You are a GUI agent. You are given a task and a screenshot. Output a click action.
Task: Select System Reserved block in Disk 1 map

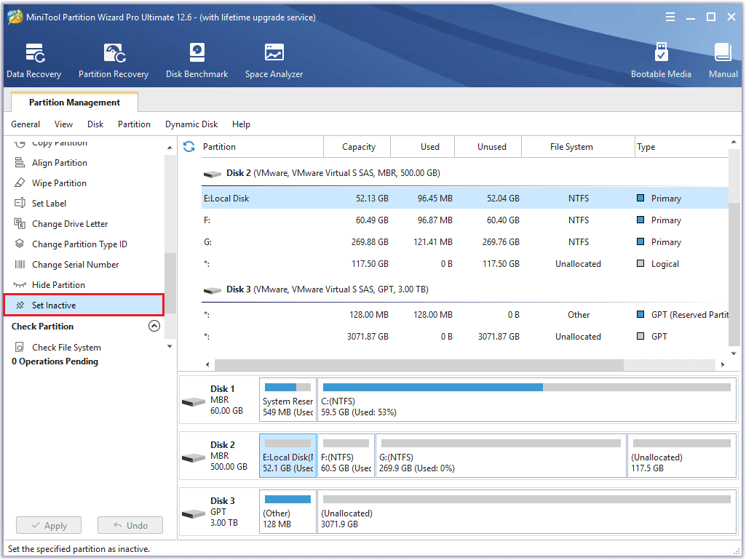coord(287,400)
